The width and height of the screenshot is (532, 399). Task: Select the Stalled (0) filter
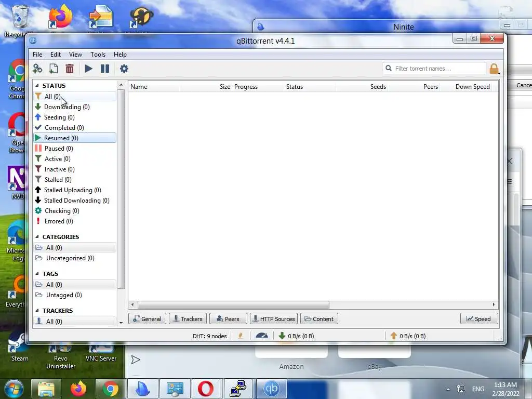click(x=75, y=179)
